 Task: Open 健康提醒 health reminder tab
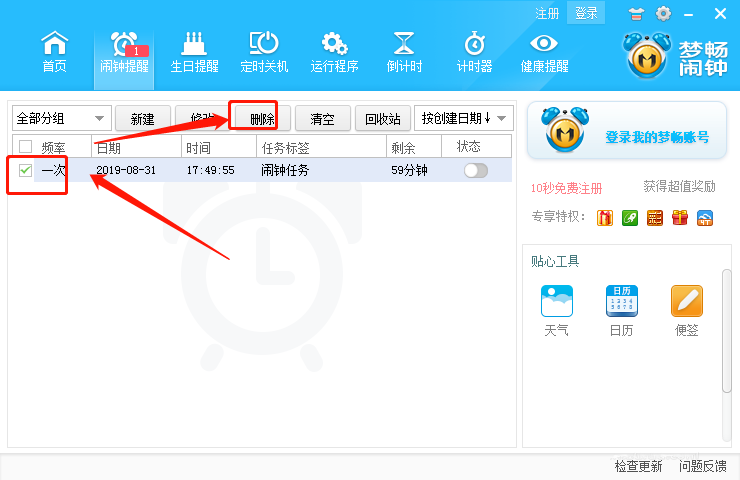pos(544,52)
